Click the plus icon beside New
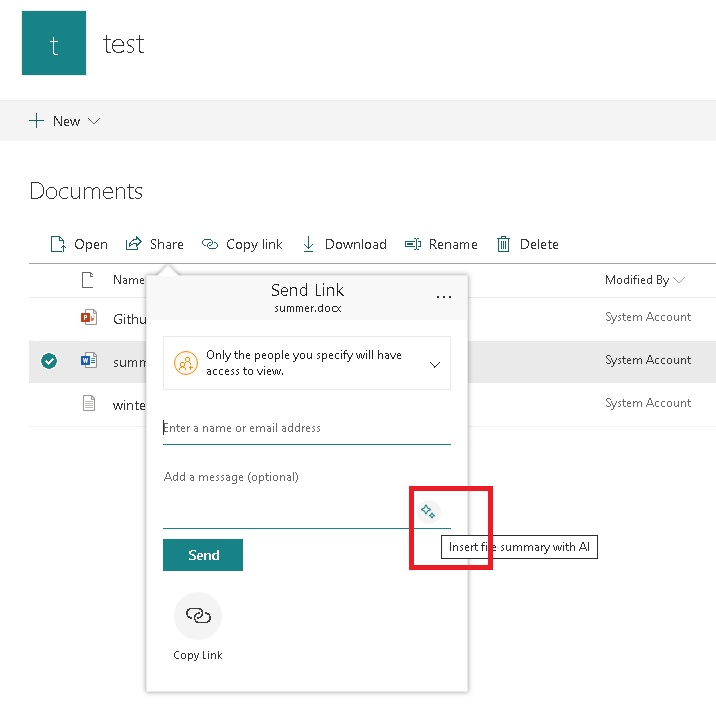 (x=37, y=121)
